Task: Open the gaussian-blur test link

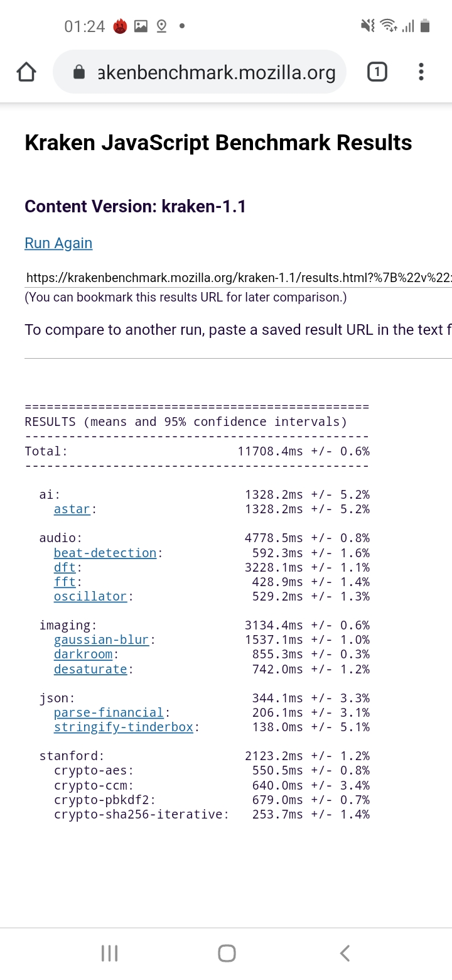Action: coord(101,640)
